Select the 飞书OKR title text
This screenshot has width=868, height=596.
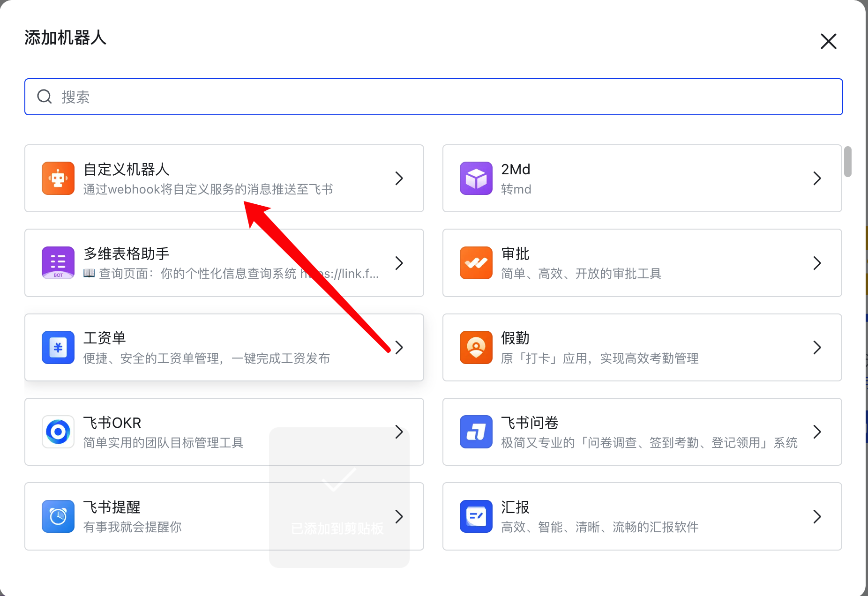[x=112, y=423]
